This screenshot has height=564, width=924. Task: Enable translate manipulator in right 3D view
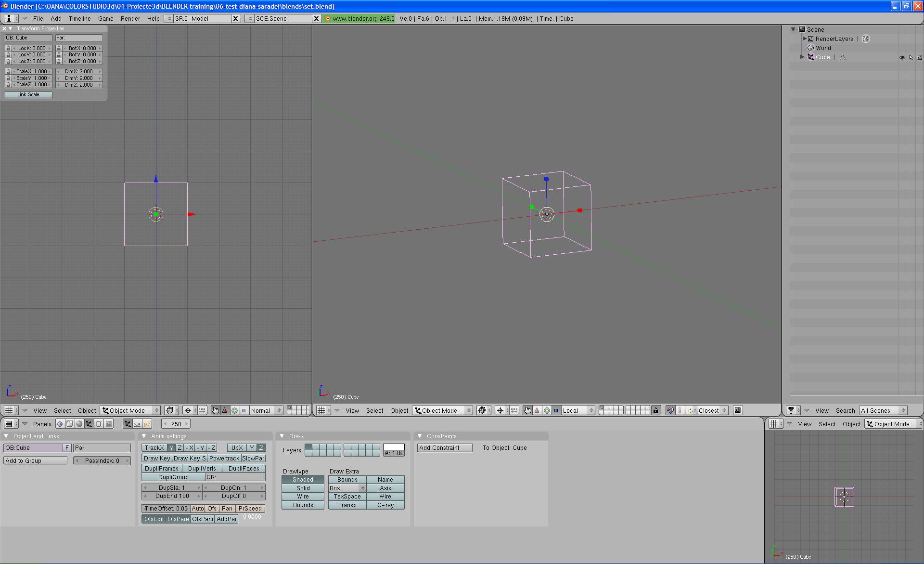[537, 410]
